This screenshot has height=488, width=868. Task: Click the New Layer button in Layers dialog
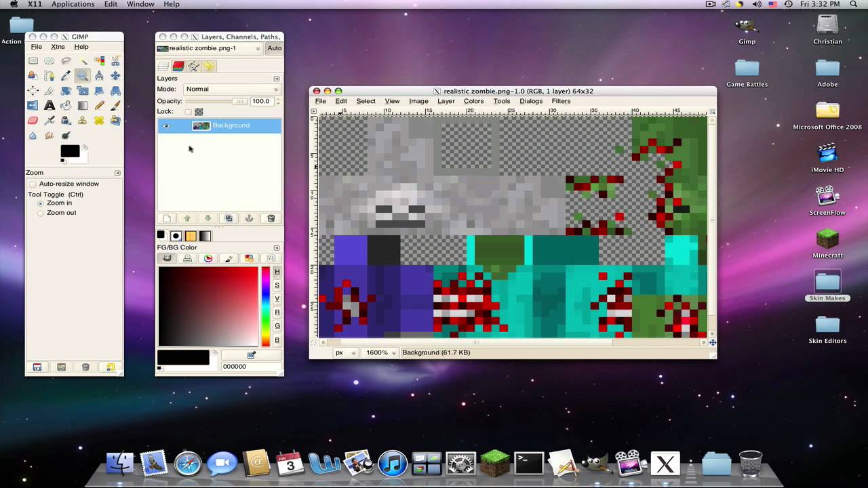click(167, 218)
